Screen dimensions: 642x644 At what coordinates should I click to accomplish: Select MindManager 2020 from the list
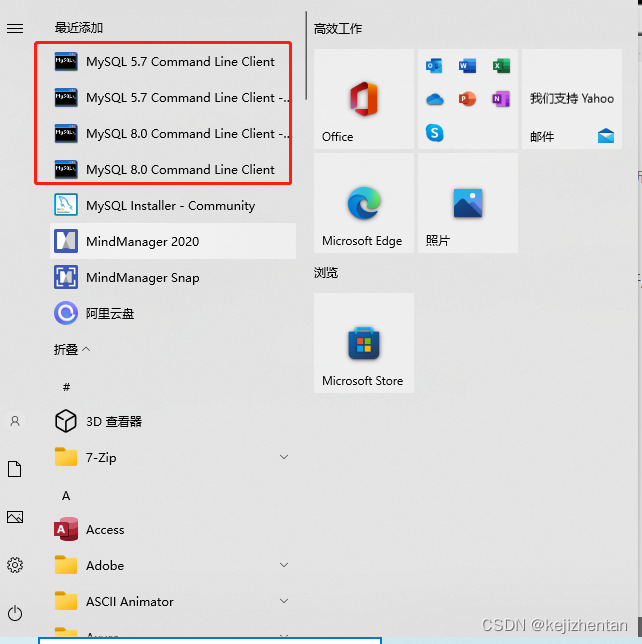173,241
